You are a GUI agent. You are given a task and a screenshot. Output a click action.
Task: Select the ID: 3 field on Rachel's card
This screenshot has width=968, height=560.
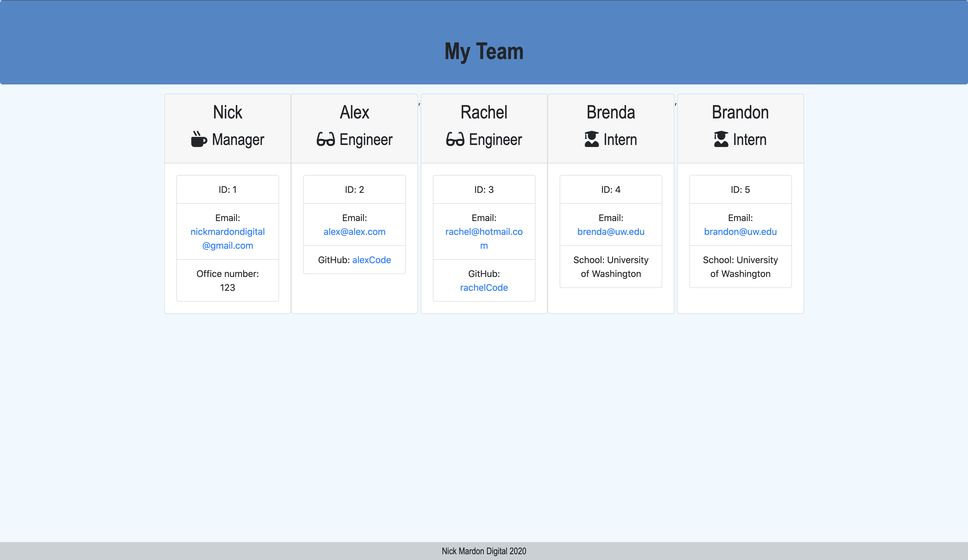pyautogui.click(x=484, y=189)
